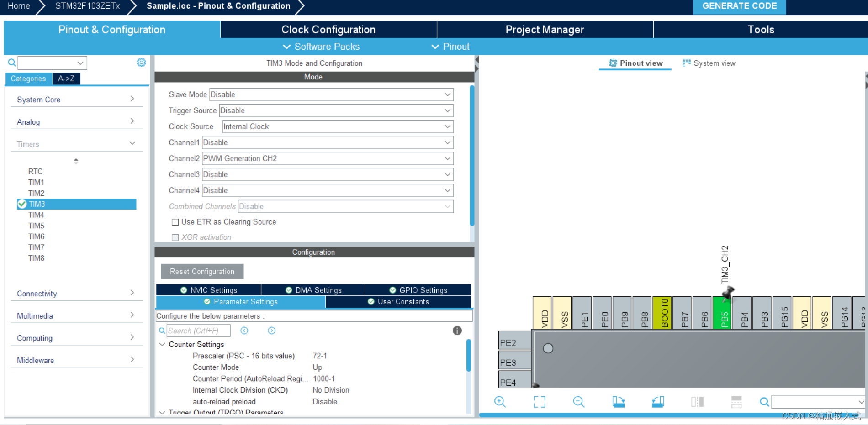
Task: Open the Pinout menu
Action: click(x=450, y=47)
